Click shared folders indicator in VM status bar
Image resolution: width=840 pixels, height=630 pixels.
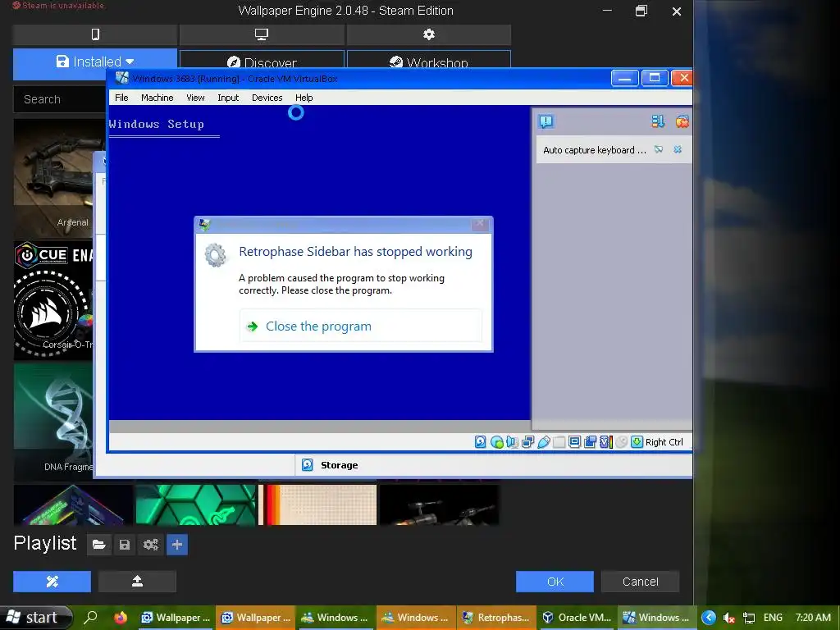(x=559, y=442)
